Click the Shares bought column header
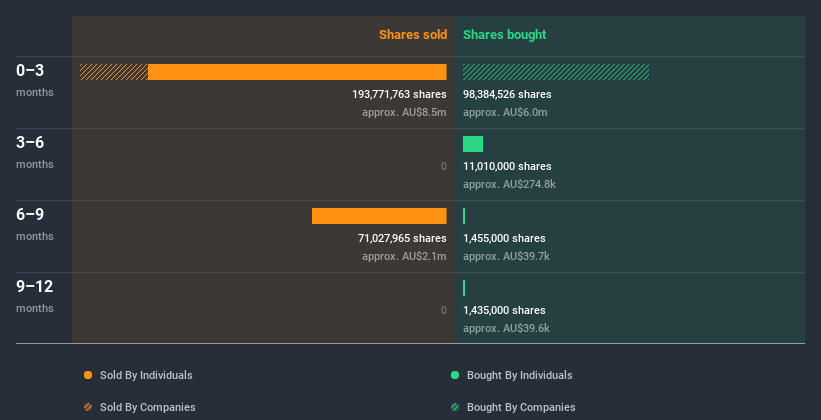The height and width of the screenshot is (420, 821). tap(504, 35)
